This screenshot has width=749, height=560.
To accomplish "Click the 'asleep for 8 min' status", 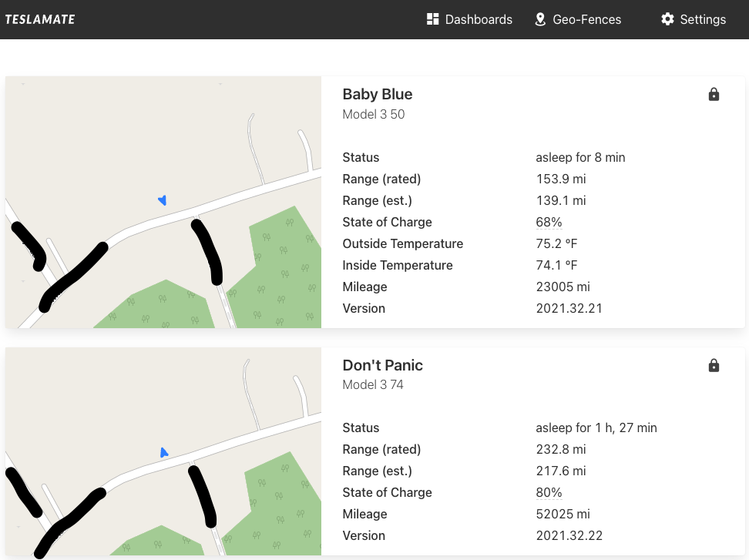I will pos(580,158).
